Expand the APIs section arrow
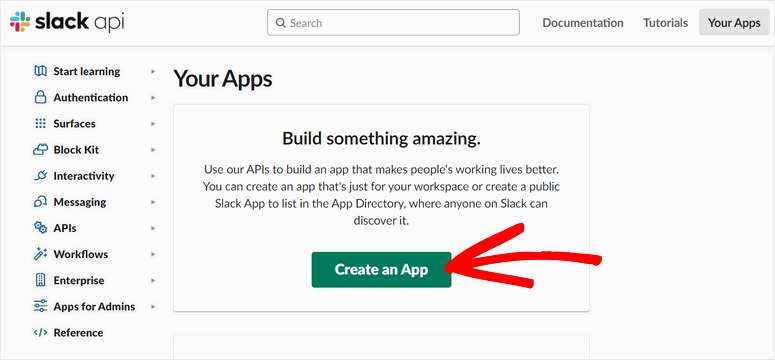775x360 pixels. point(153,228)
